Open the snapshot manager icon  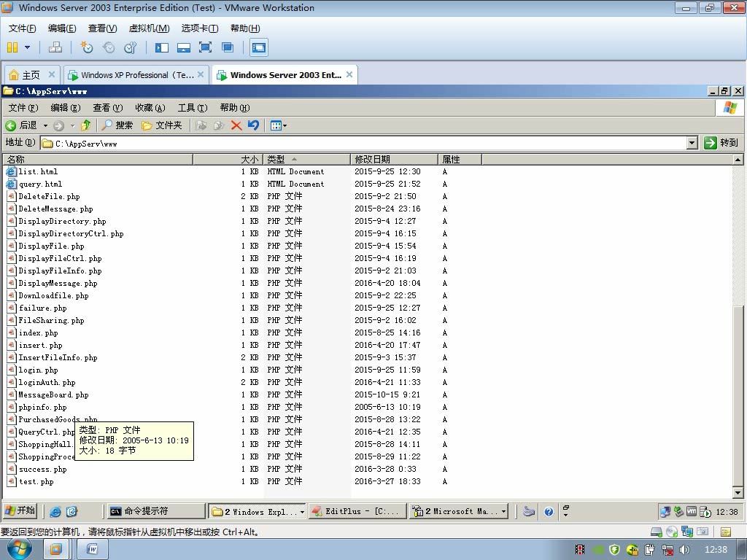(x=130, y=47)
